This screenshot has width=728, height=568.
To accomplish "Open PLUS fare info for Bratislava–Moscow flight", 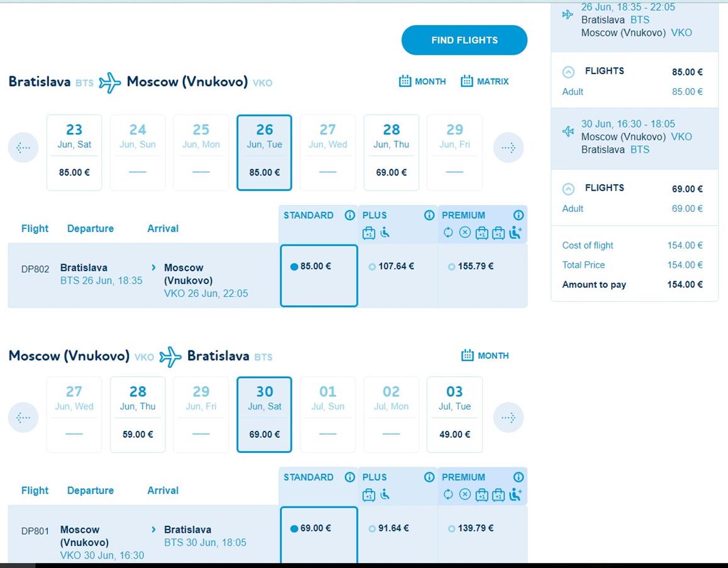I will click(429, 215).
